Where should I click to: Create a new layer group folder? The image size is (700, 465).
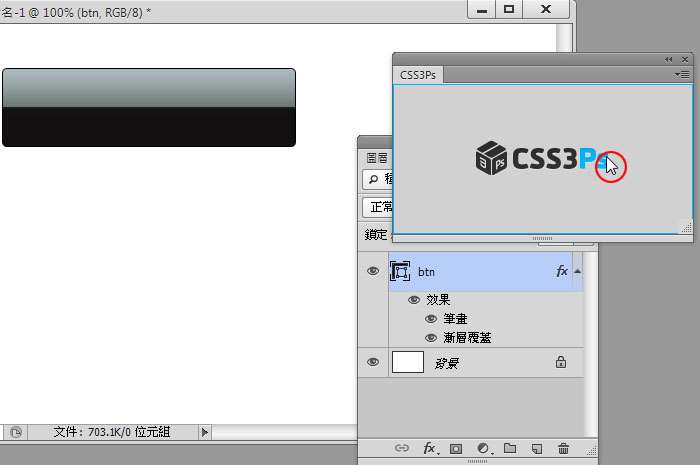point(510,448)
